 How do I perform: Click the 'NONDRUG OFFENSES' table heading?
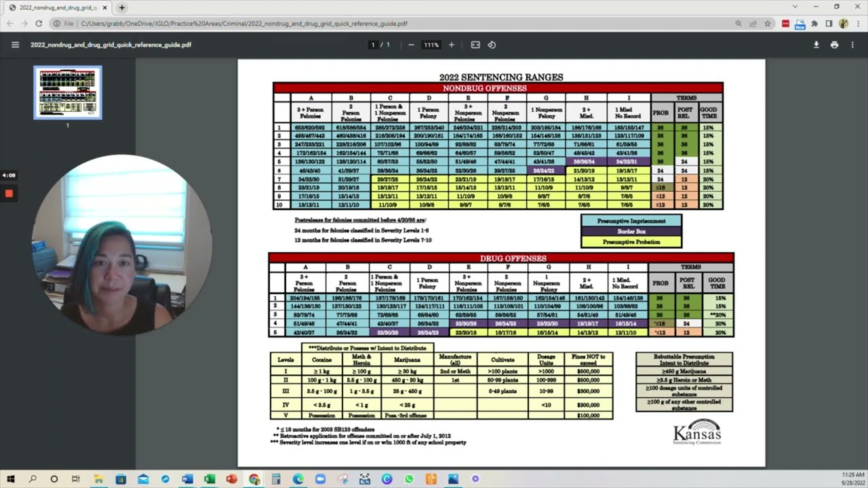[485, 88]
